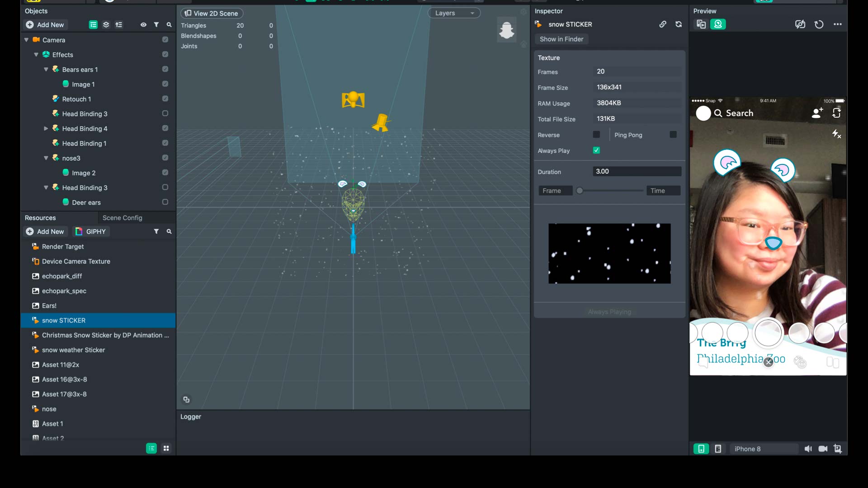Enable the Ping Pong checkbox

point(673,135)
